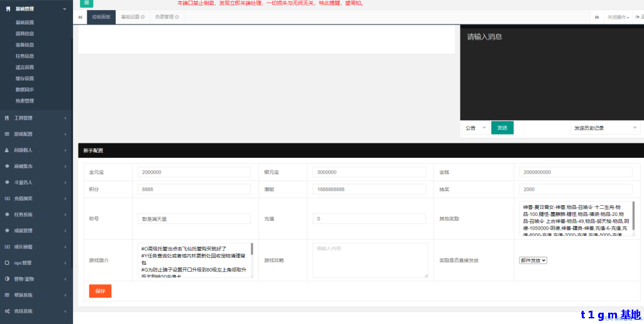Click the 银元宝 field showing 3000000
The height and width of the screenshot is (324, 644).
coord(369,172)
